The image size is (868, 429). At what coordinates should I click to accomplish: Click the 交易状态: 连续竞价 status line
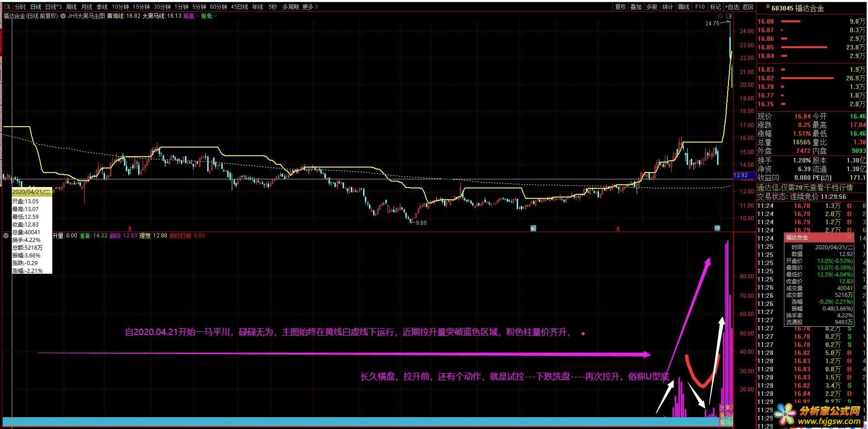point(801,197)
